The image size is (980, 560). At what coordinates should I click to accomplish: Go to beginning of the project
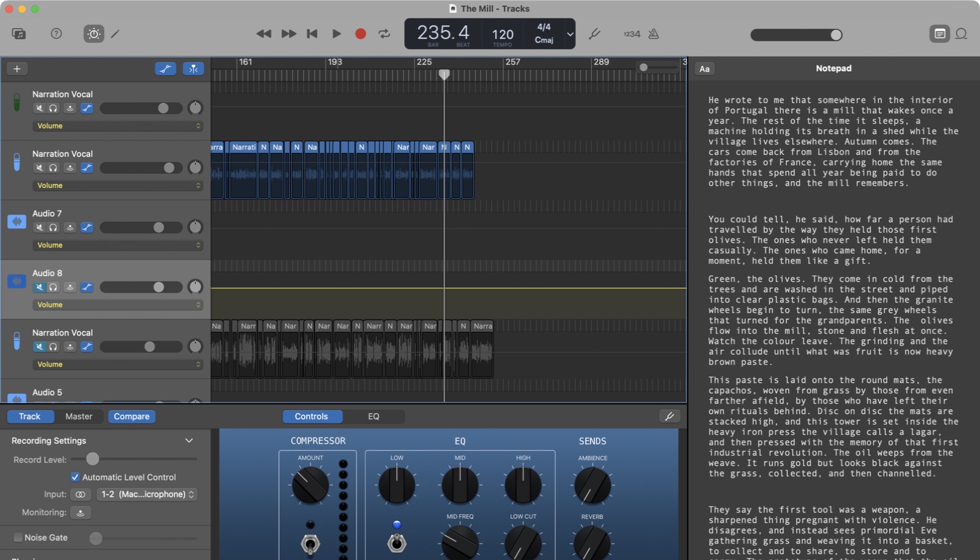tap(312, 34)
